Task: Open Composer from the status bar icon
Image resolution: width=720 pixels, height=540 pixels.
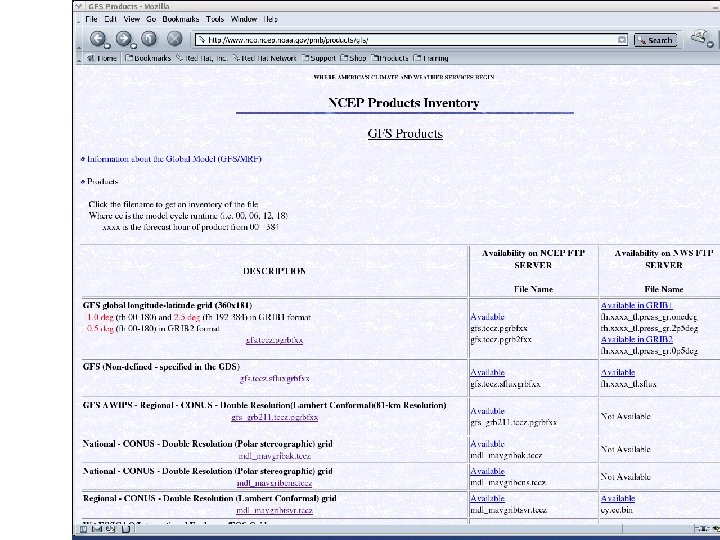Action: pos(111,529)
